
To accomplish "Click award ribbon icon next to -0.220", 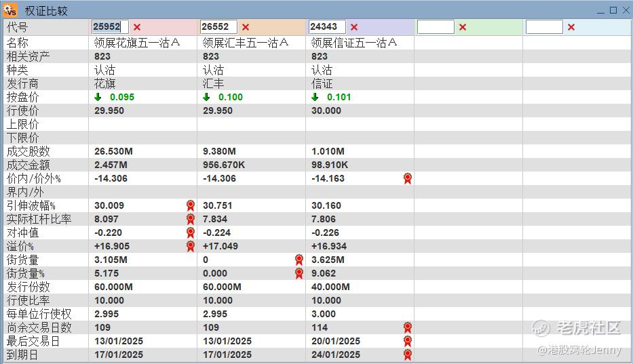I will [x=190, y=232].
